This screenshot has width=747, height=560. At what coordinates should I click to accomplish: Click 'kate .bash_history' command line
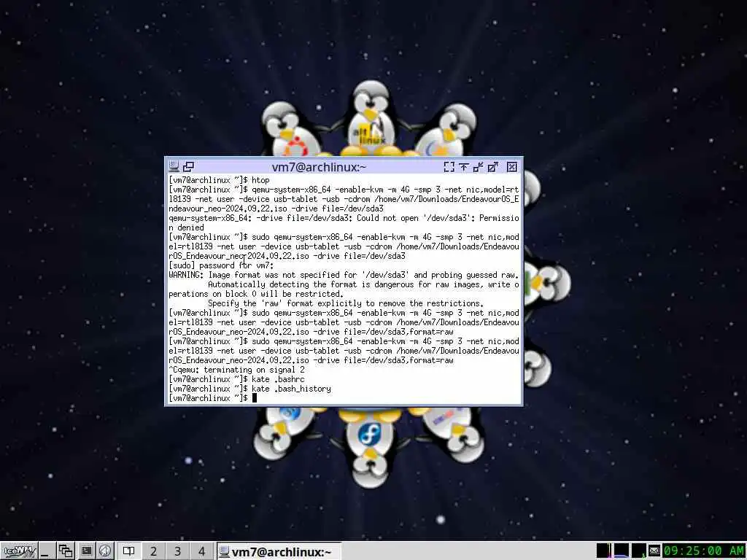click(249, 389)
